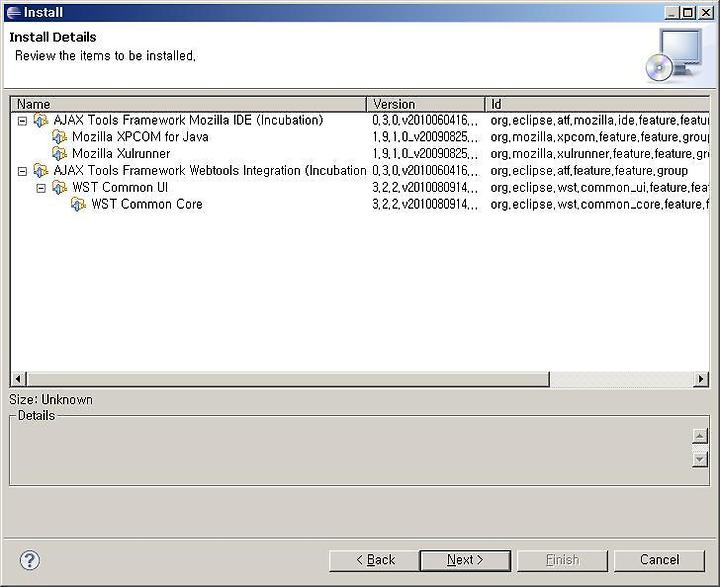Go to the previous page with Back button
Viewport: 720px width, 587px height.
point(375,560)
